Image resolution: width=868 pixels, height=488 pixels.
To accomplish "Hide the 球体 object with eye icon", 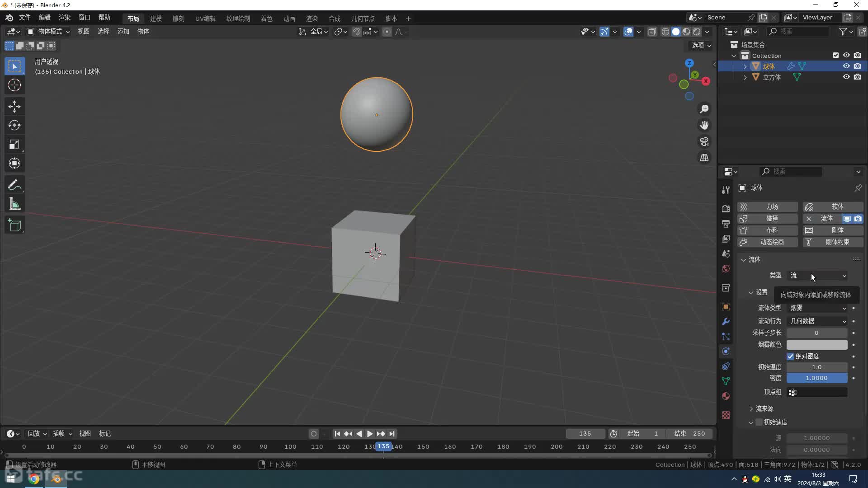I will pyautogui.click(x=846, y=66).
